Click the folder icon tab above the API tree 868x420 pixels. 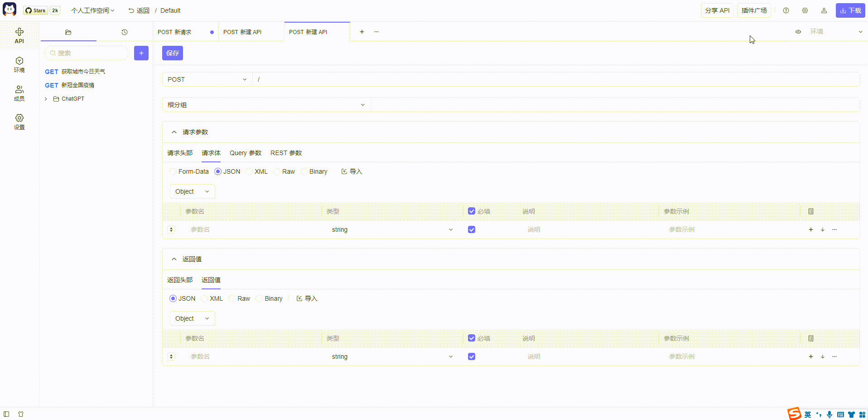pyautogui.click(x=68, y=32)
